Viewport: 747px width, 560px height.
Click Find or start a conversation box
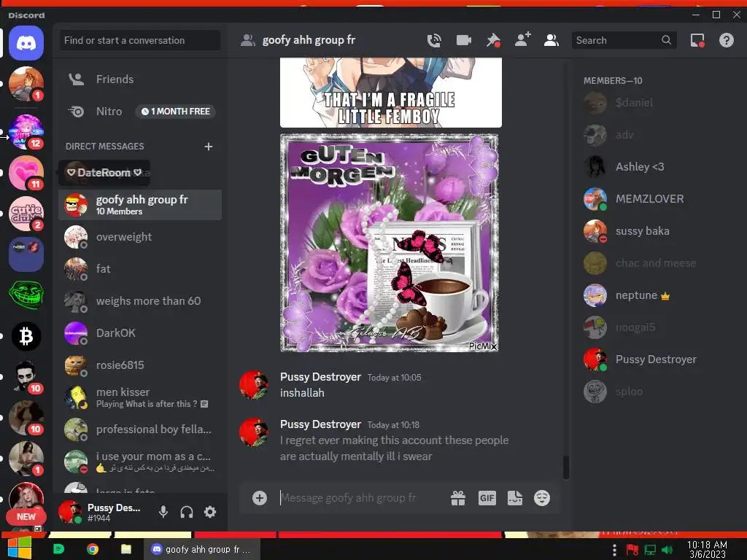click(x=139, y=41)
